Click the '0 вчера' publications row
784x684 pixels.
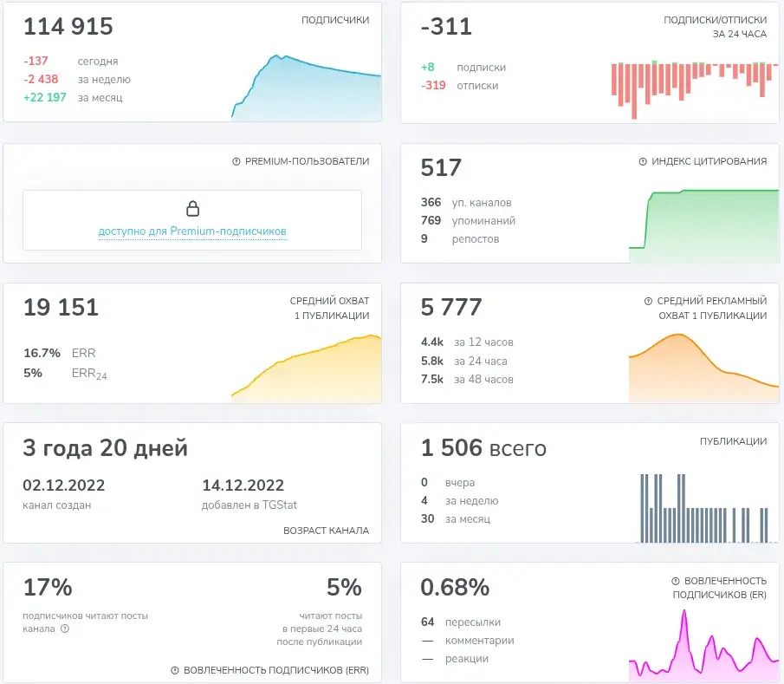pos(448,483)
